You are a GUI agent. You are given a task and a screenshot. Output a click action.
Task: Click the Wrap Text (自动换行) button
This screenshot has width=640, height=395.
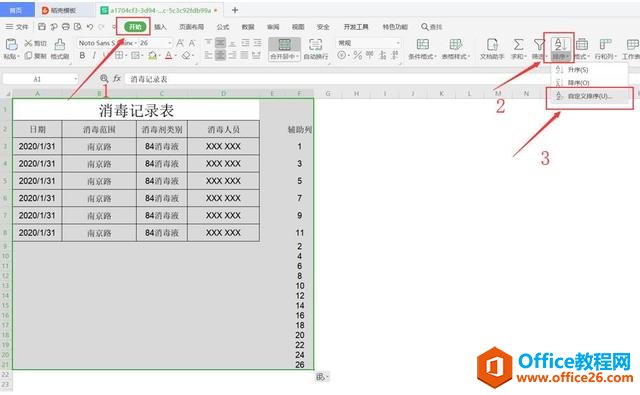click(316, 49)
